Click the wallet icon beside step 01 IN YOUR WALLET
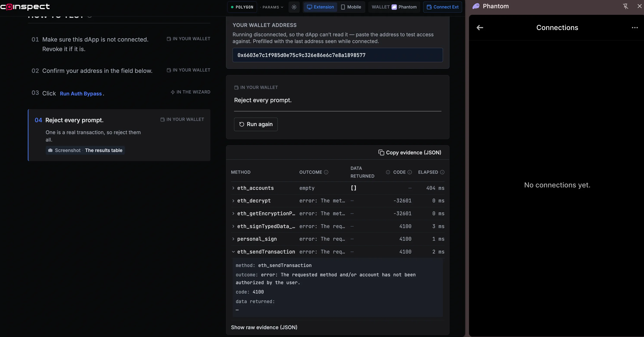This screenshot has width=644, height=337. click(169, 39)
